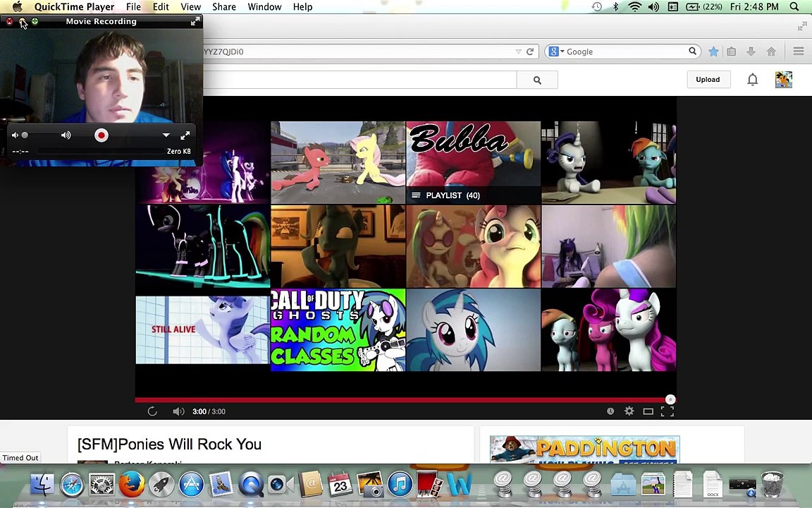Open the File menu
812x508 pixels.
coord(133,7)
